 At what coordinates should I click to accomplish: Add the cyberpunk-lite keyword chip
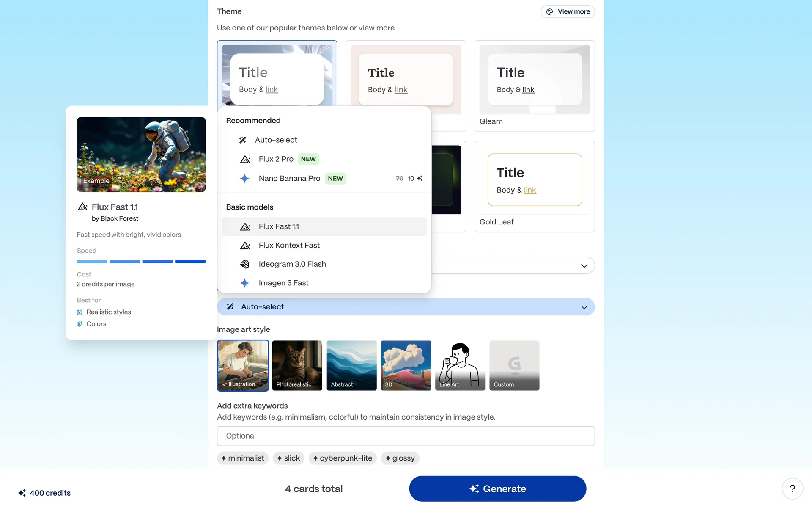(343, 458)
